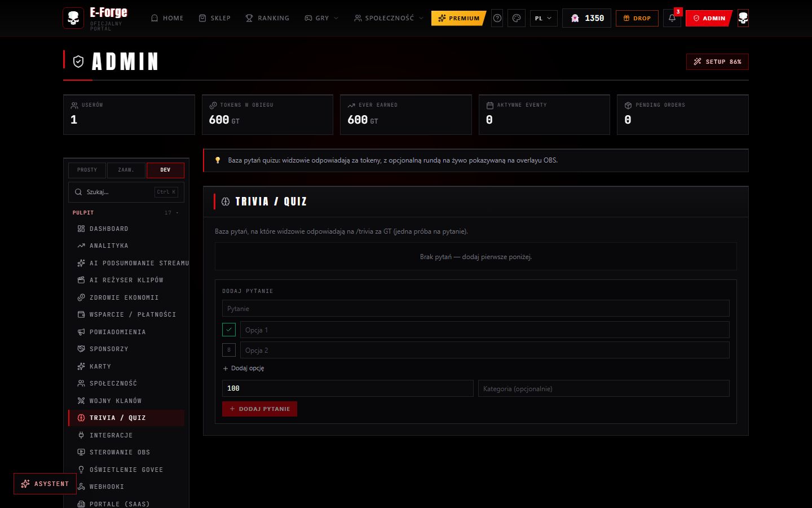Expand the Gry menu dropdown
Screen dimensions: 812x508
coord(321,18)
